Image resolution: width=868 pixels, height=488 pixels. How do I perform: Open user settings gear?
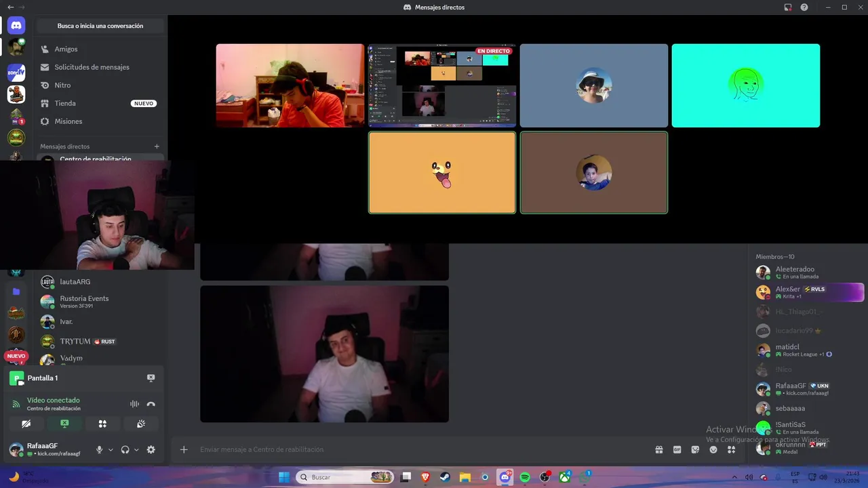151,449
